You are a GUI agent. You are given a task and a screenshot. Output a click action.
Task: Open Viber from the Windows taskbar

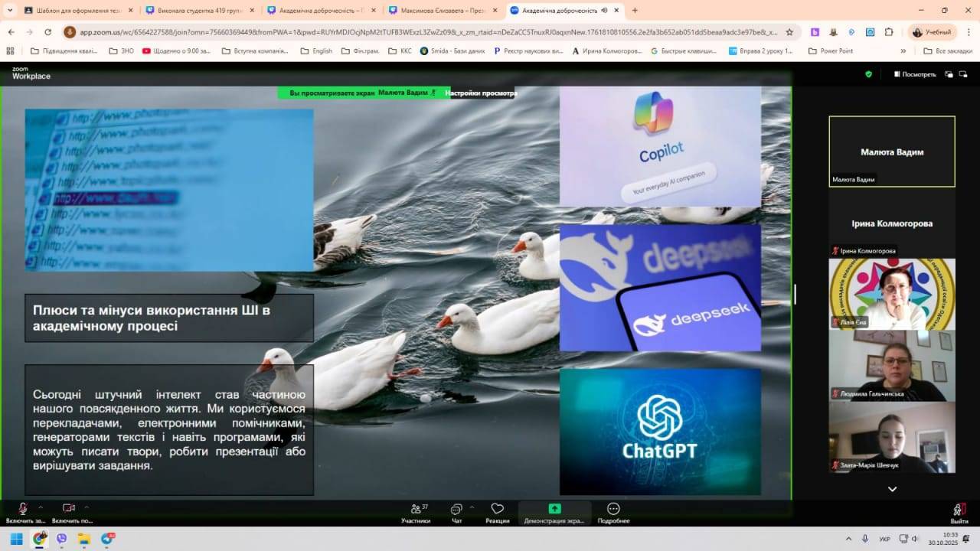click(61, 539)
